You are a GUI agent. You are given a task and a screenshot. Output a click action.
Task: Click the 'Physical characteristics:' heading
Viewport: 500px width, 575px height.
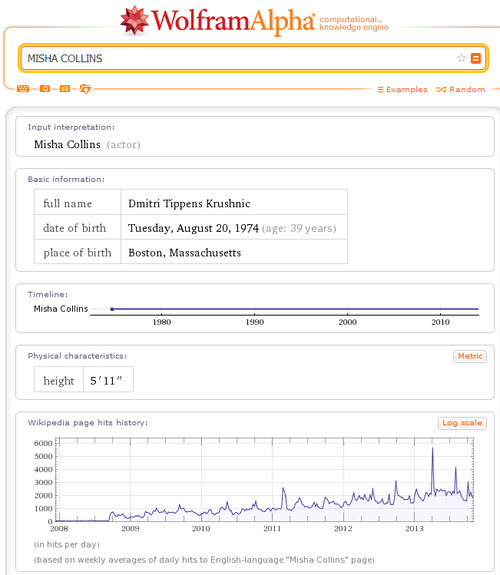coord(77,356)
